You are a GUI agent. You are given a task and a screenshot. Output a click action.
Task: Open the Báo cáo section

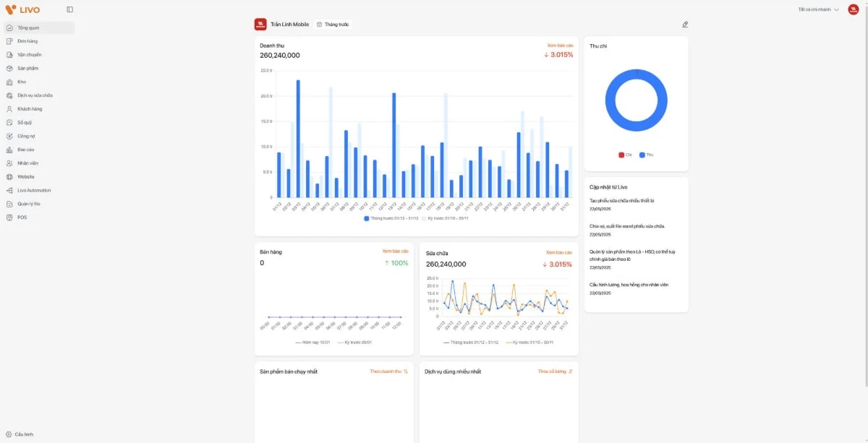pyautogui.click(x=27, y=150)
